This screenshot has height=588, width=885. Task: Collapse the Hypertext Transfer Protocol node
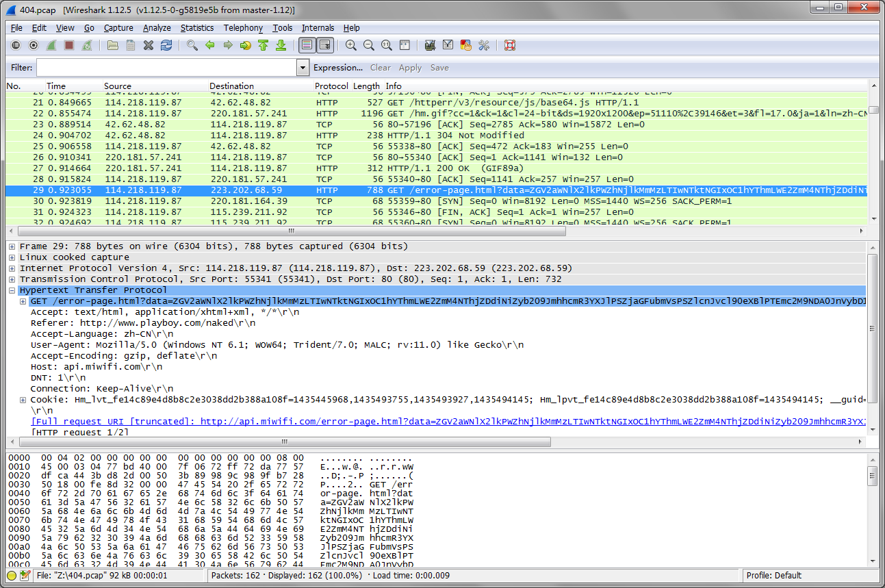click(12, 290)
